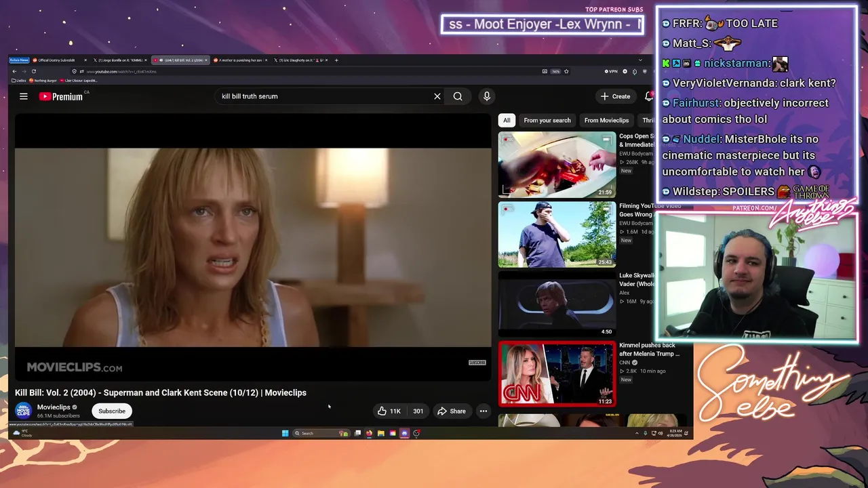Open the weather widget on the taskbar
The width and height of the screenshot is (868, 488).
22,433
